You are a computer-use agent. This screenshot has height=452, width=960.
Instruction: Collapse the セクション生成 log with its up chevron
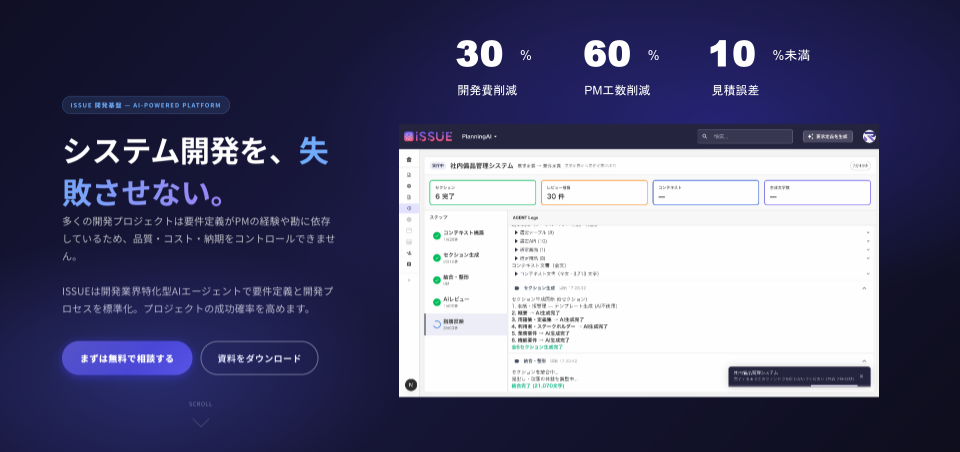pyautogui.click(x=864, y=287)
